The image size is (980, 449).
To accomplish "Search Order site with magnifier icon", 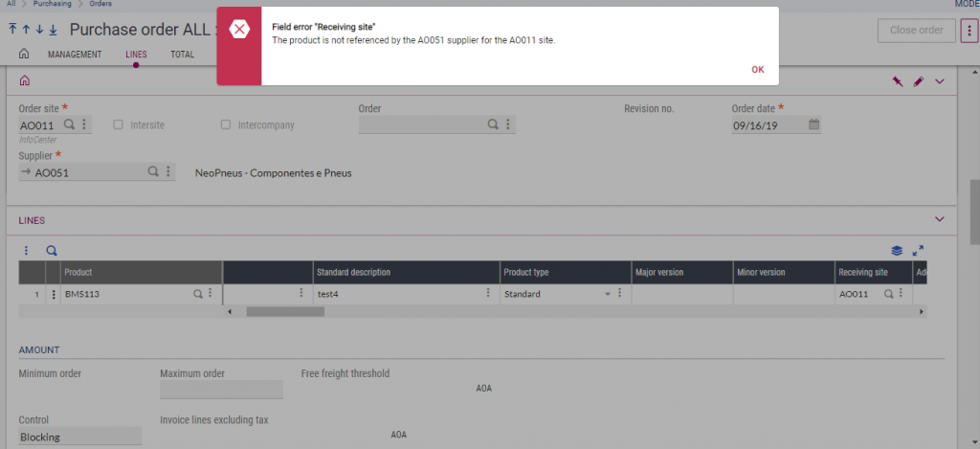I will click(69, 124).
